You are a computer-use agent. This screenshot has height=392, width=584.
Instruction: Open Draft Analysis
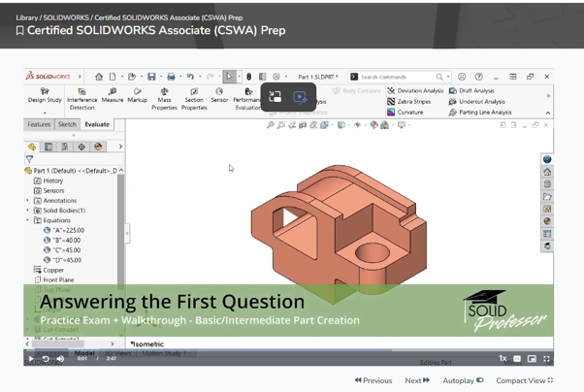click(471, 90)
